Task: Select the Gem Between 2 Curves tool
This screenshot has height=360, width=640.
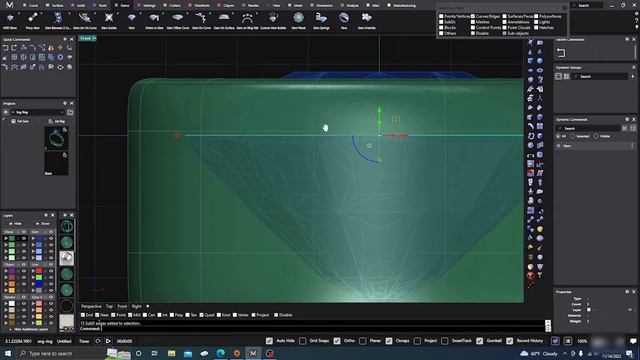Action: [58, 20]
